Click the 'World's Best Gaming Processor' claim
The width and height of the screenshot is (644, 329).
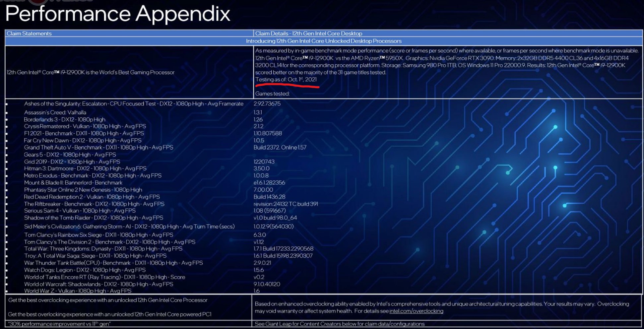91,72
